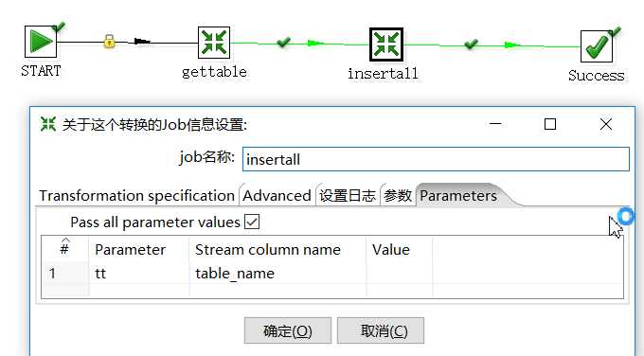
Task: Confirm with the 确定(O) button
Action: coord(288,330)
